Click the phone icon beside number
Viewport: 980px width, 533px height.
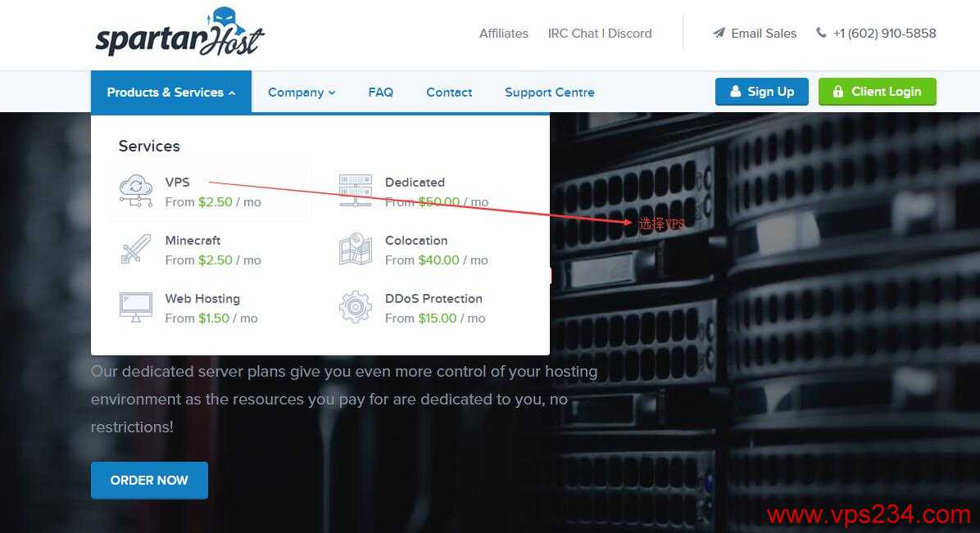820,33
